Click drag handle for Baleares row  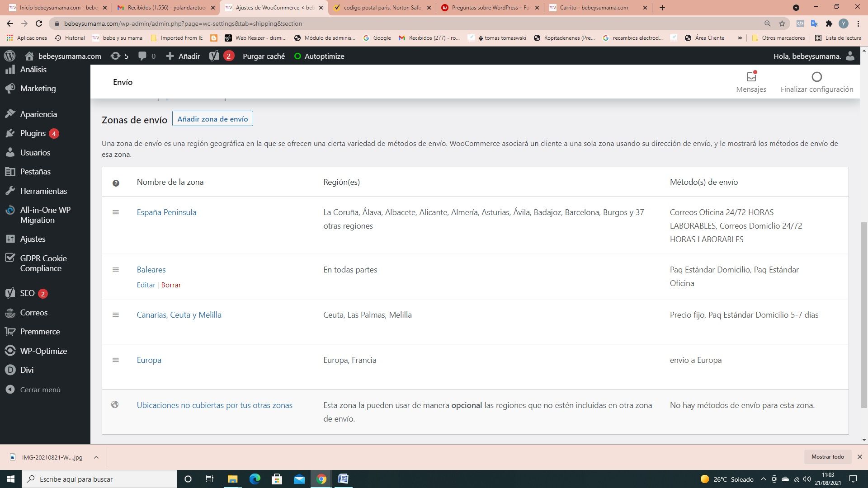pos(116,270)
